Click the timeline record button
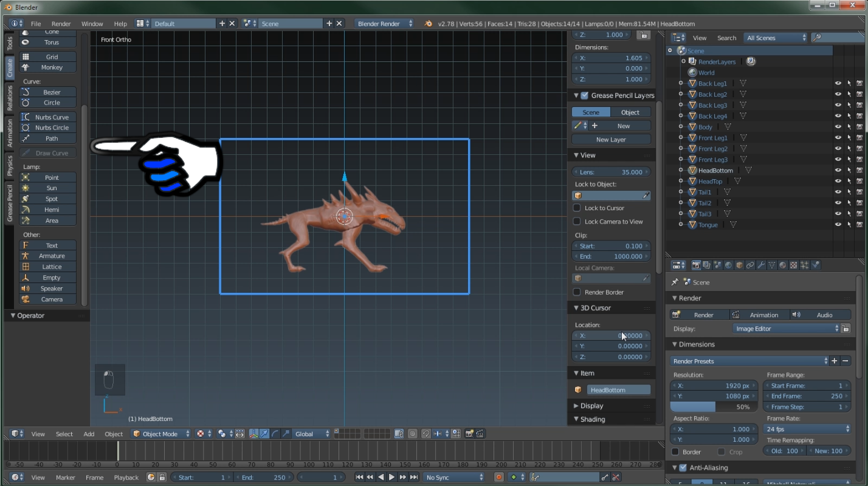Screen dimensions: 868x486 (x=498, y=477)
